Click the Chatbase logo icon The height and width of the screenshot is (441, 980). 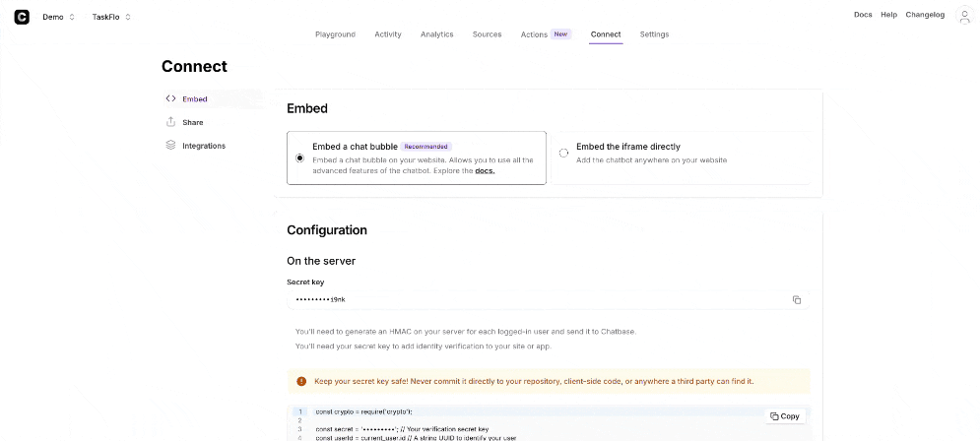click(x=22, y=17)
